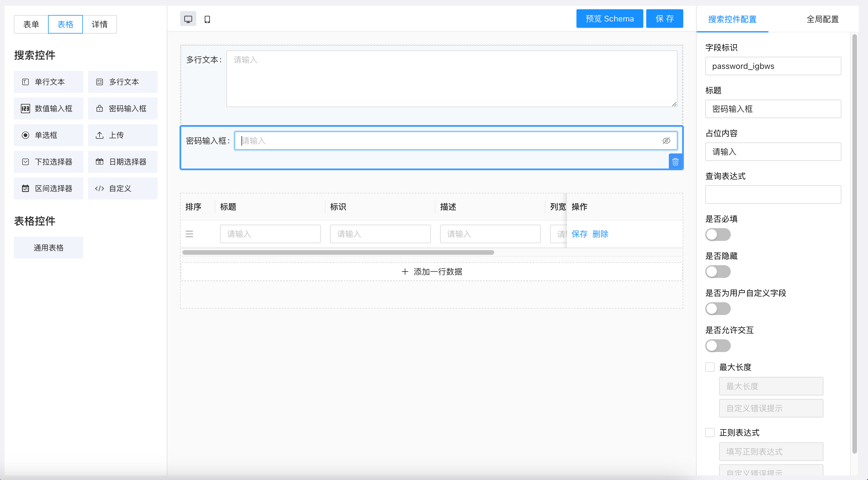Add the 自定义 custom code widget
The image size is (868, 480).
(x=123, y=188)
